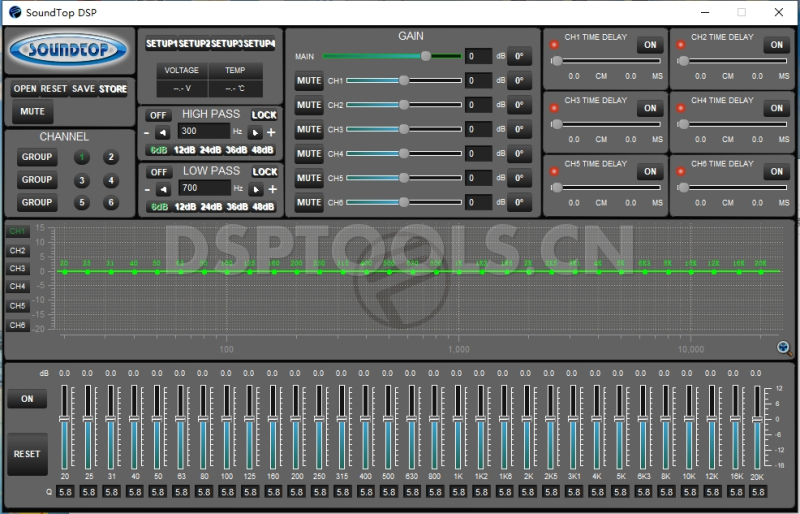Click Low Pass plus button

click(x=273, y=189)
